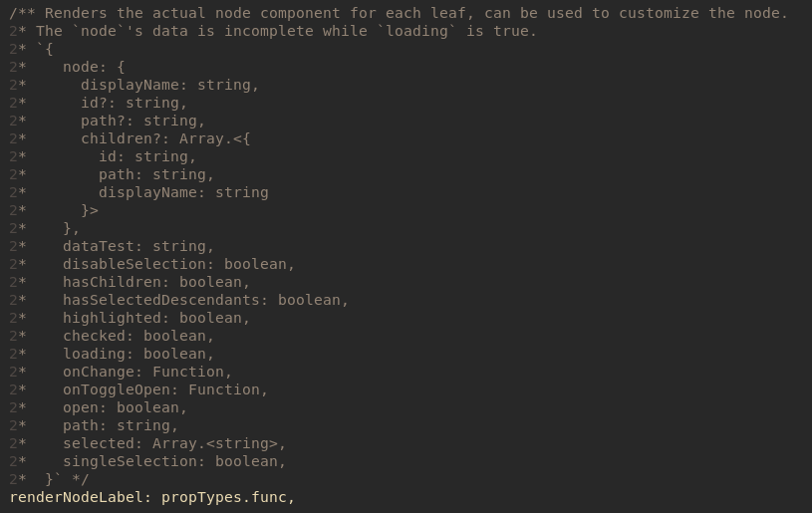This screenshot has width=812, height=513.
Task: Click the 'open: boolean,' line
Action: (125, 408)
